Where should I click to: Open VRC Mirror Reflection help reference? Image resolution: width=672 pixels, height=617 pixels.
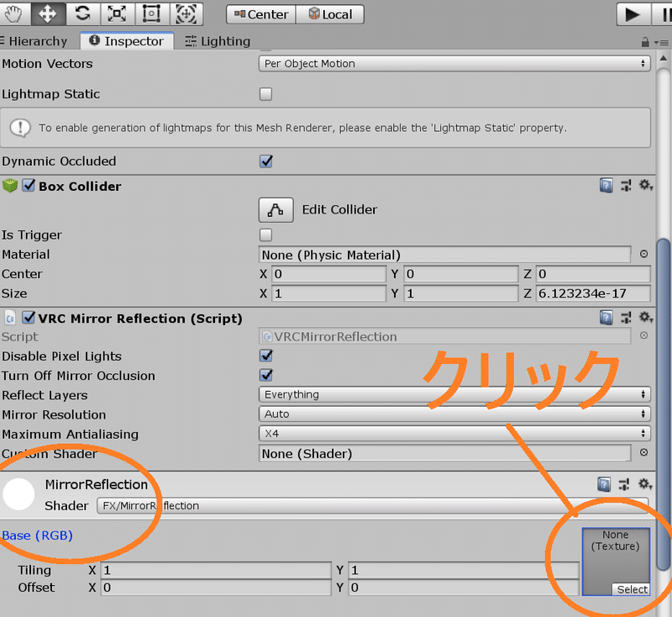(606, 317)
